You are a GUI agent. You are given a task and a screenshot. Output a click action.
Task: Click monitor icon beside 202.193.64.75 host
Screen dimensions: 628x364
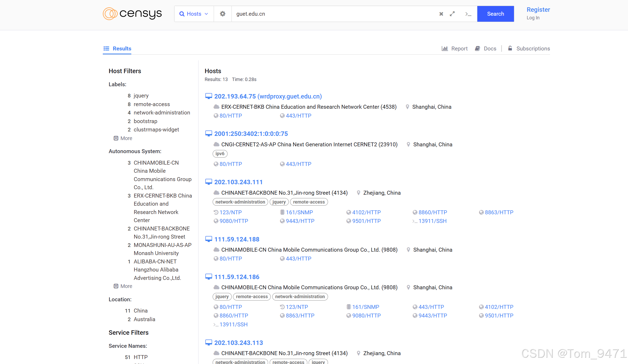tap(208, 96)
